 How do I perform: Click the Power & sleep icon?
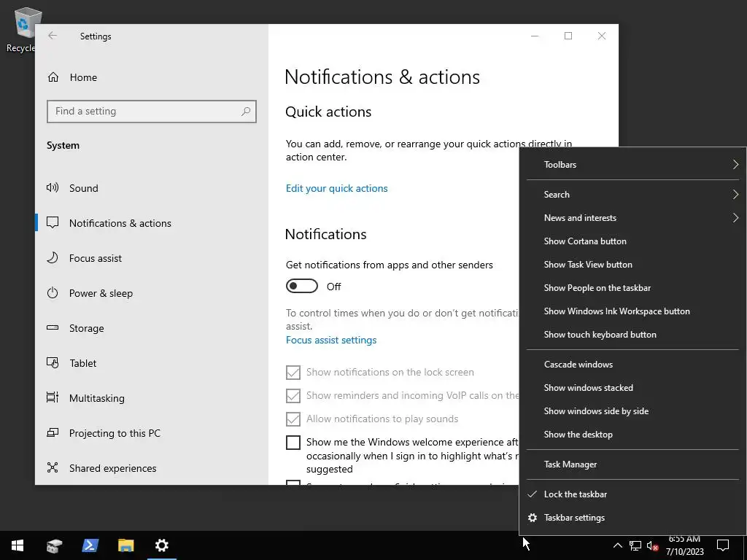point(53,293)
